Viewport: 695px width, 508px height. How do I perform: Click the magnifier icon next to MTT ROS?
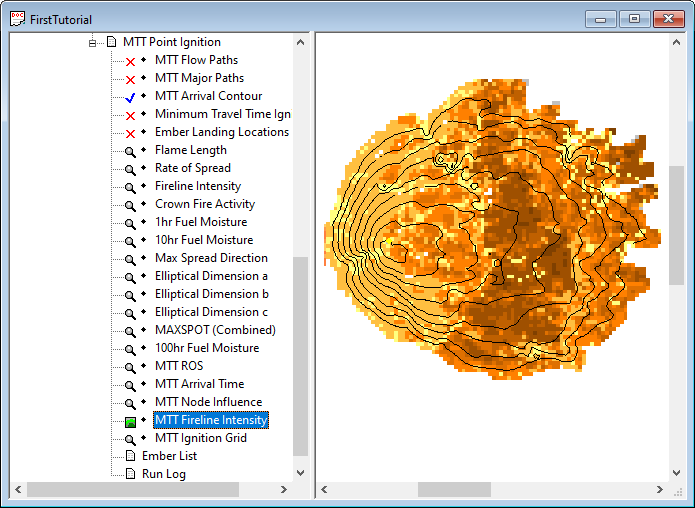[130, 367]
